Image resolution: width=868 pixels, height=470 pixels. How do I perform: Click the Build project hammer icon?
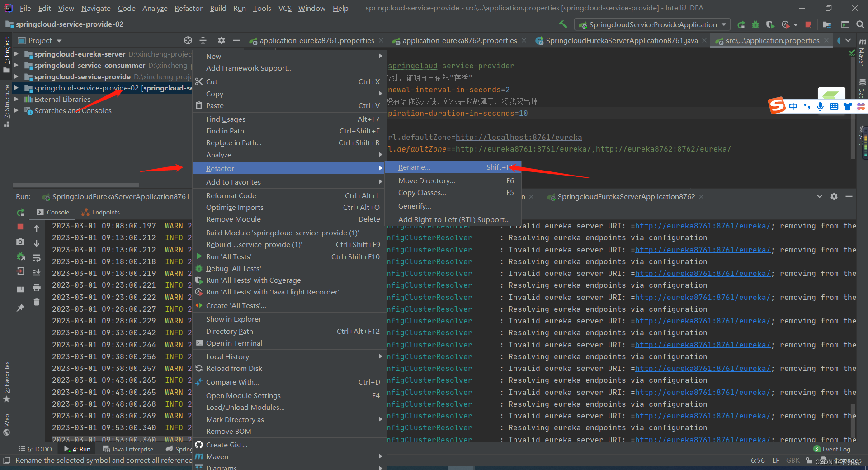pos(563,24)
